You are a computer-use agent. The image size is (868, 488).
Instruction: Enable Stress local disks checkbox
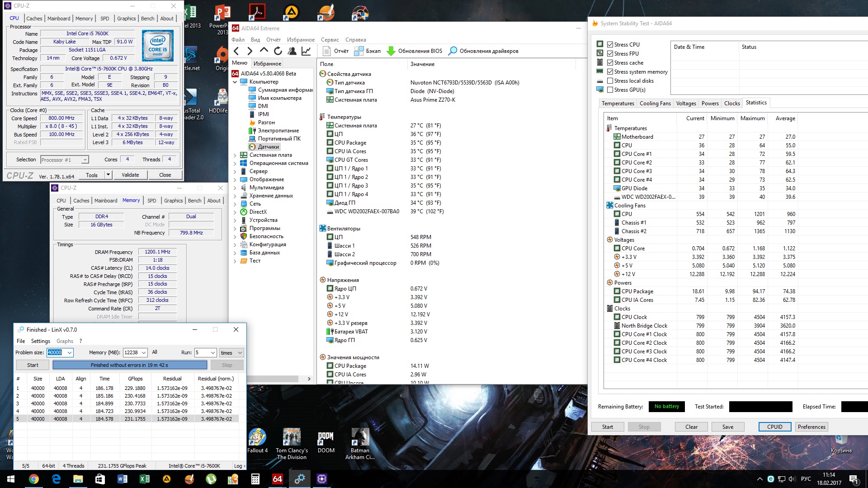click(x=610, y=80)
